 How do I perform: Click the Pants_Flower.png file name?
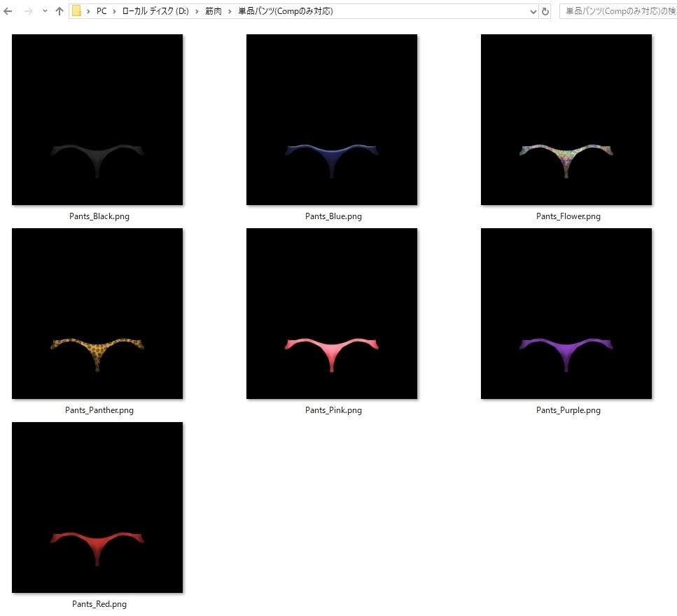pos(568,216)
